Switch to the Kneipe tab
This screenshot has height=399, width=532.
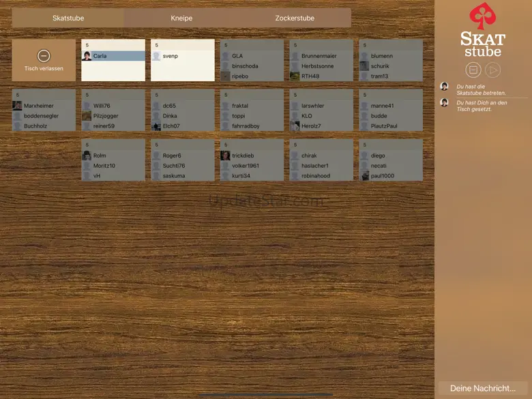[x=181, y=18]
